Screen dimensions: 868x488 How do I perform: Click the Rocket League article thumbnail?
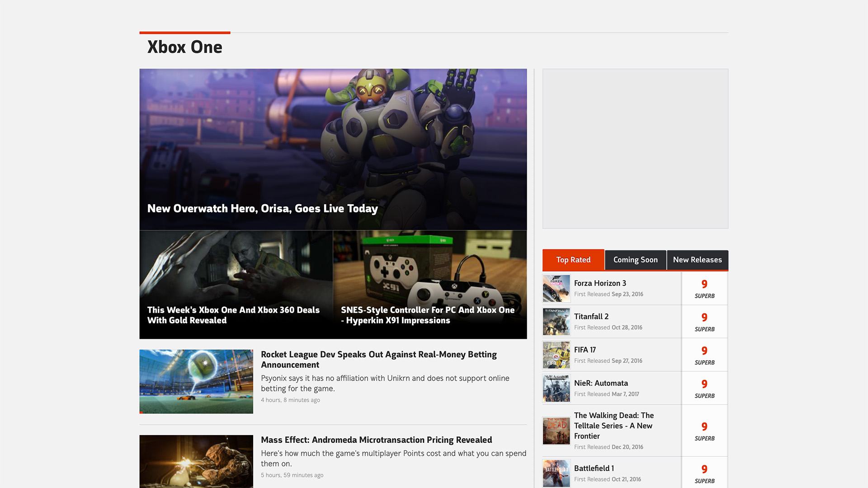(196, 381)
